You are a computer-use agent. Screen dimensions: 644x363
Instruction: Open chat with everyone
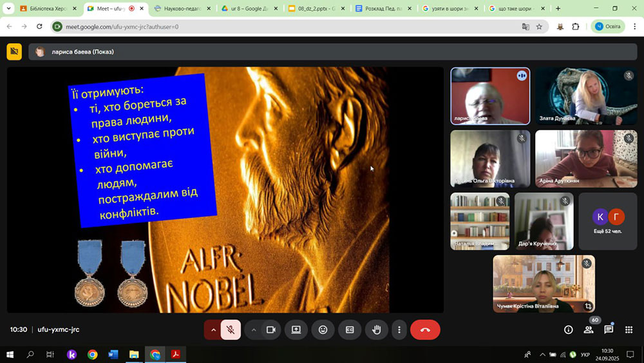click(x=609, y=329)
